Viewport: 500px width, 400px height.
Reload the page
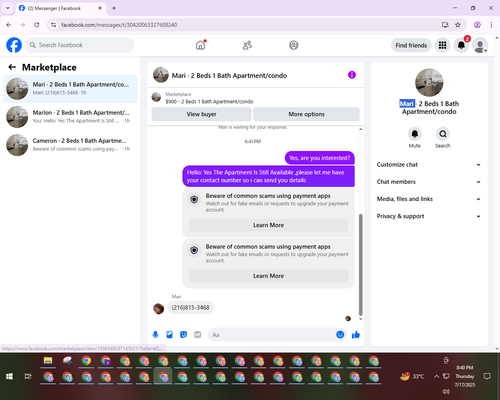point(37,25)
